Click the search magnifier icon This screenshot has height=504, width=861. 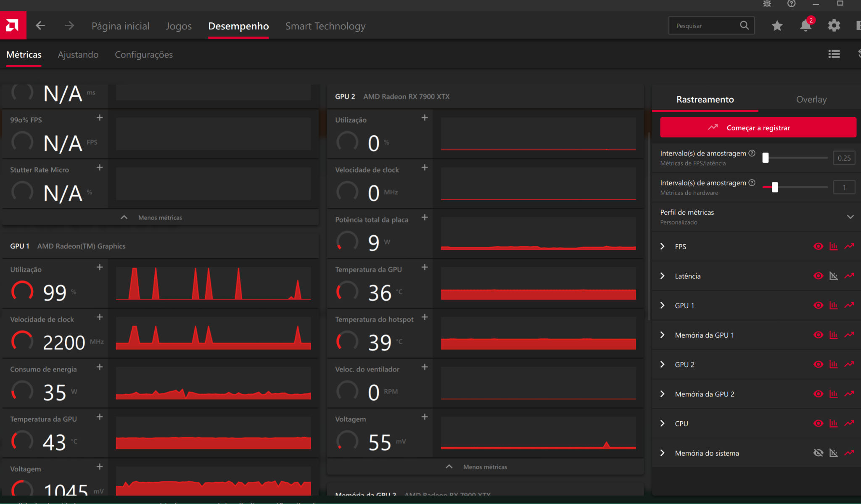pyautogui.click(x=744, y=25)
